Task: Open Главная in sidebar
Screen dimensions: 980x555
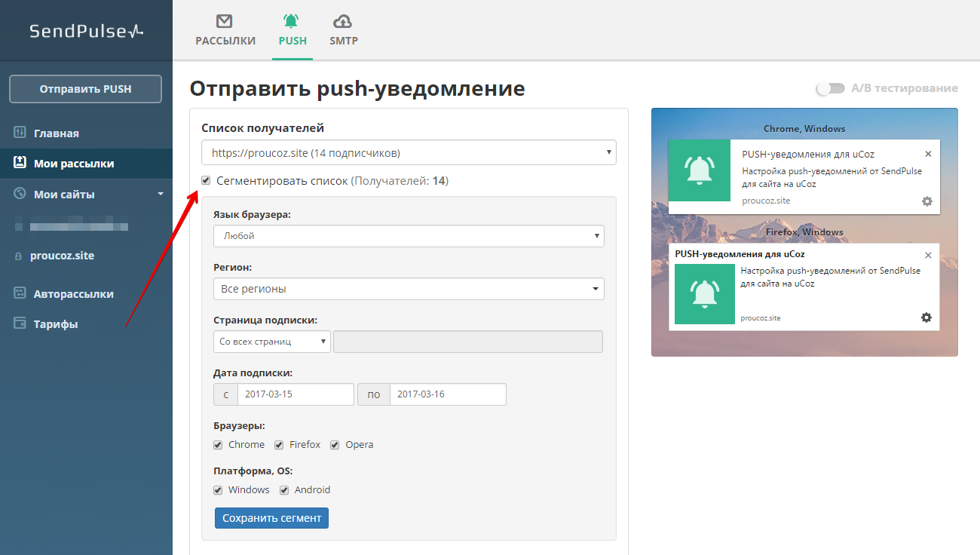Action: click(x=57, y=133)
